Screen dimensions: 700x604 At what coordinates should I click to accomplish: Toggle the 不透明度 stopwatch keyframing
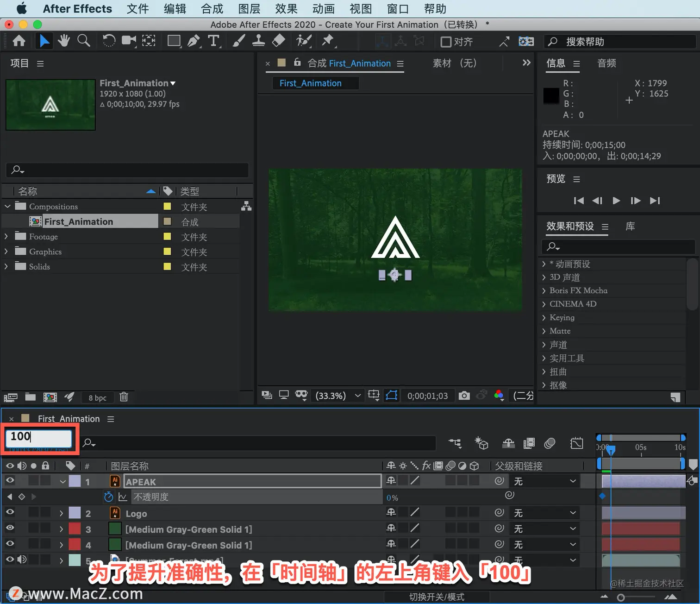[109, 497]
